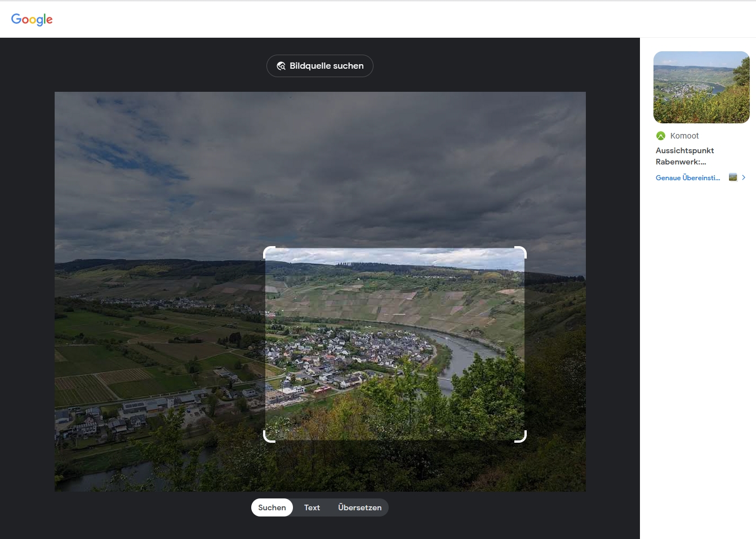Screen dimensions: 756x539
Task: Grab the bottom-right crop corner handle
Action: 521,436
